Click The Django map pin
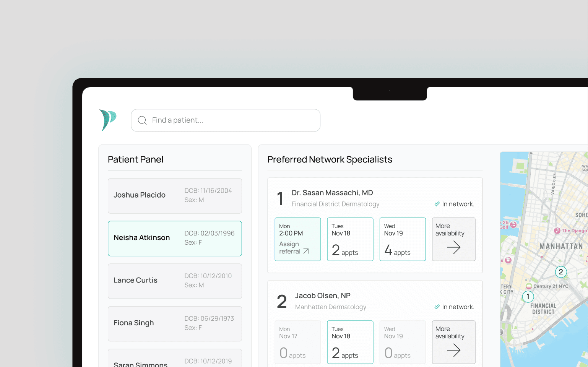 [557, 231]
